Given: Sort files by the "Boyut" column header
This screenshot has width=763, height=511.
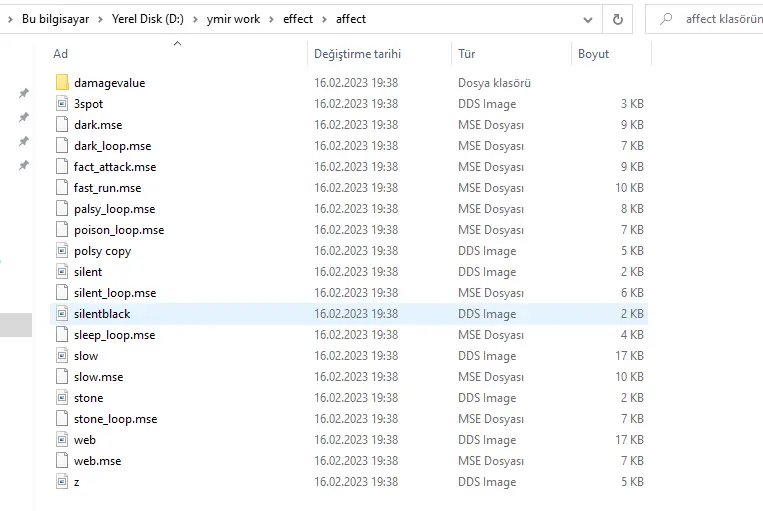Looking at the screenshot, I should [593, 54].
